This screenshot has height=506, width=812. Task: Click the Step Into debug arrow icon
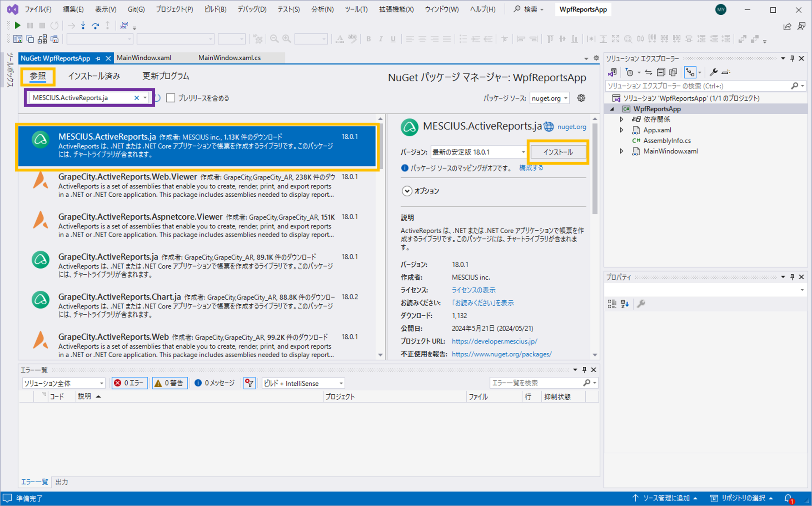(x=83, y=26)
